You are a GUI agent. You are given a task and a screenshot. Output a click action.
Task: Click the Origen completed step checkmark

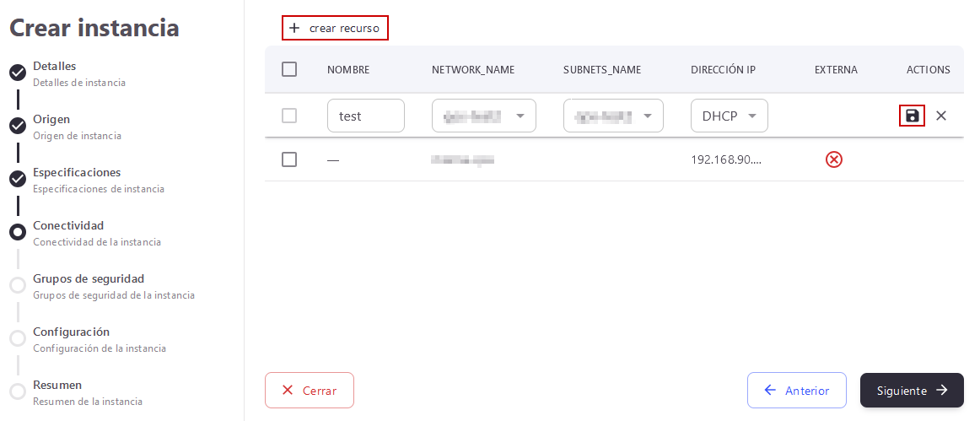pos(18,126)
